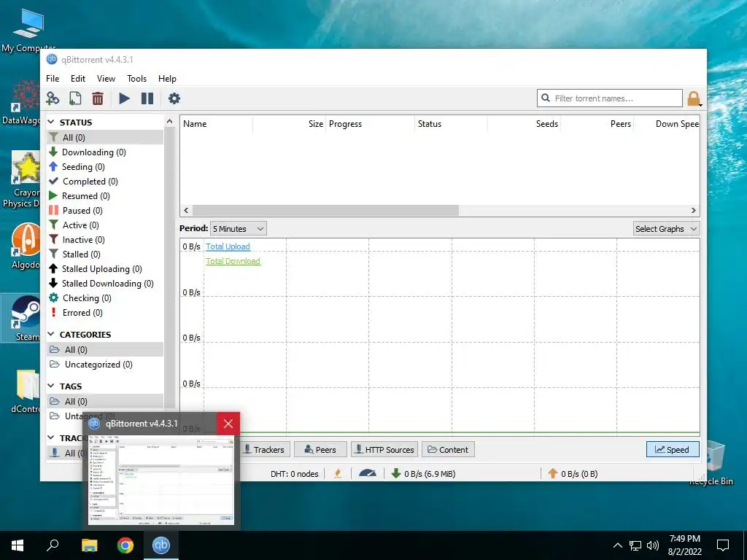This screenshot has width=747, height=560.
Task: Click the torrent list scroll right arrow
Action: pyautogui.click(x=694, y=211)
